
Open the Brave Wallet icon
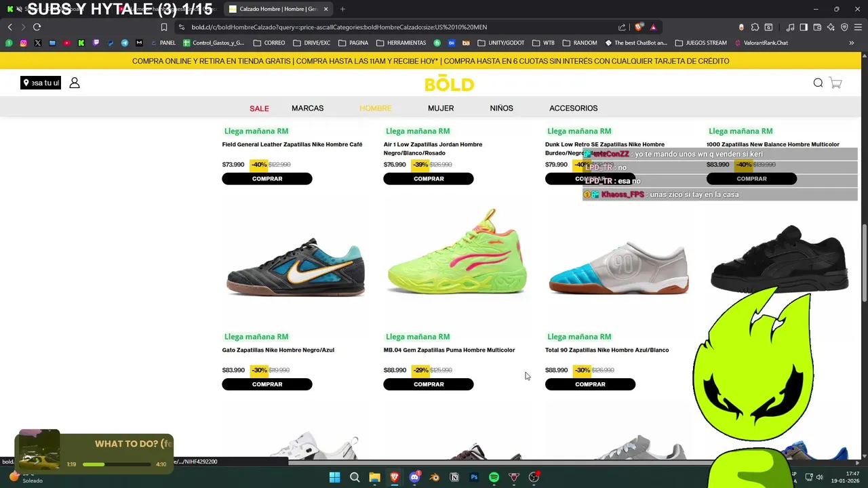click(x=817, y=27)
